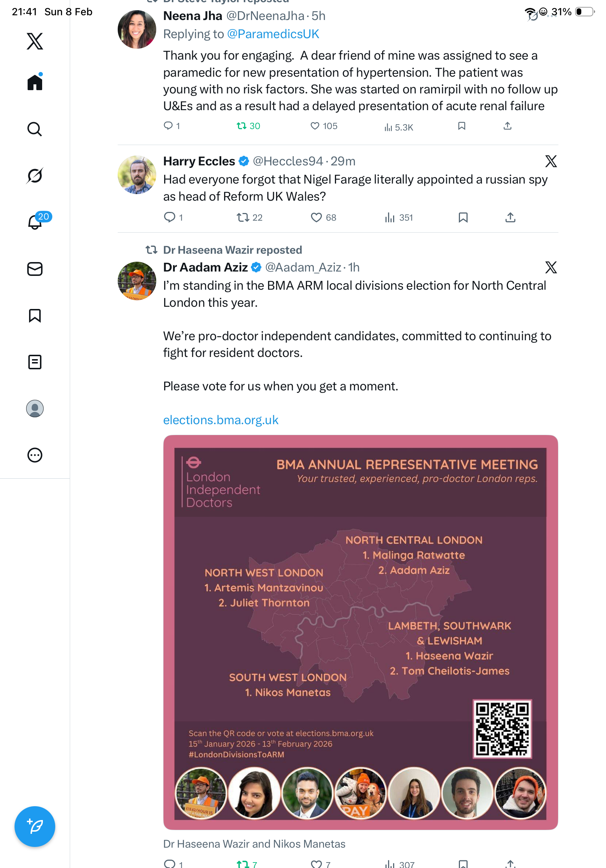Open elections.bma.org.uk link
Image resolution: width=606 pixels, height=868 pixels.
coord(221,420)
